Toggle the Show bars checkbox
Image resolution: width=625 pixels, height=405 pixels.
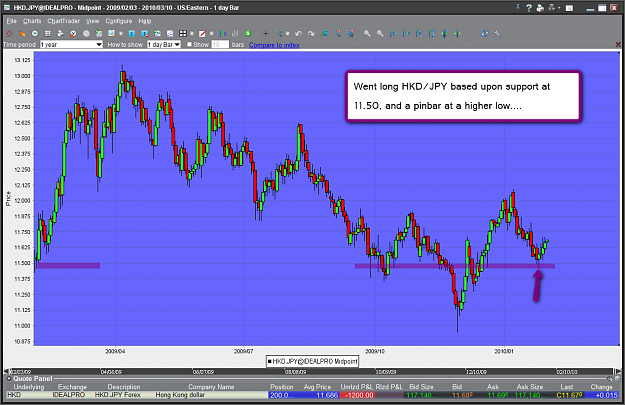190,44
